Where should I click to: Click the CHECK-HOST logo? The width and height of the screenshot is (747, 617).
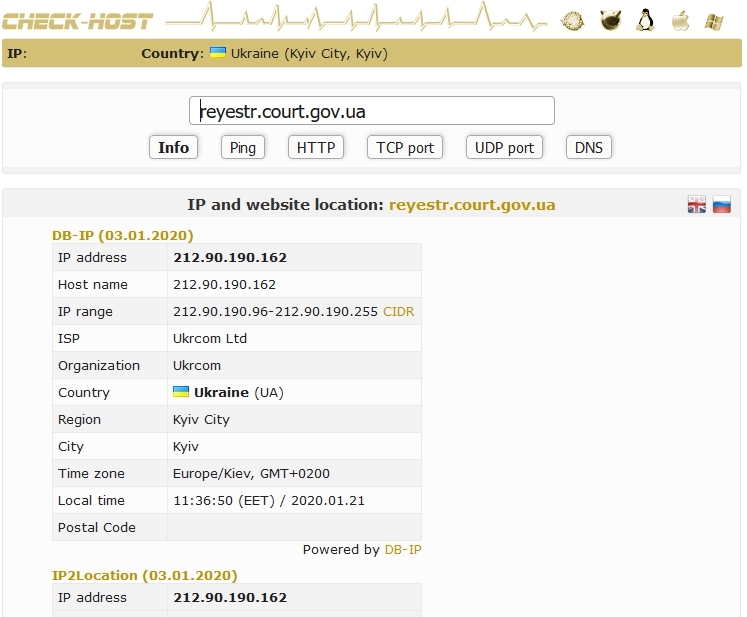pyautogui.click(x=77, y=21)
